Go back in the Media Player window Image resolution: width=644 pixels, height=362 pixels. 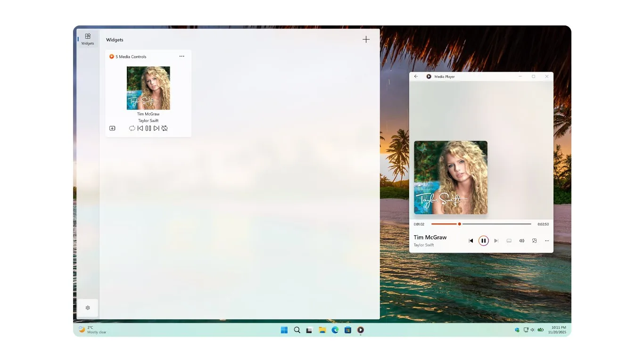tap(416, 76)
